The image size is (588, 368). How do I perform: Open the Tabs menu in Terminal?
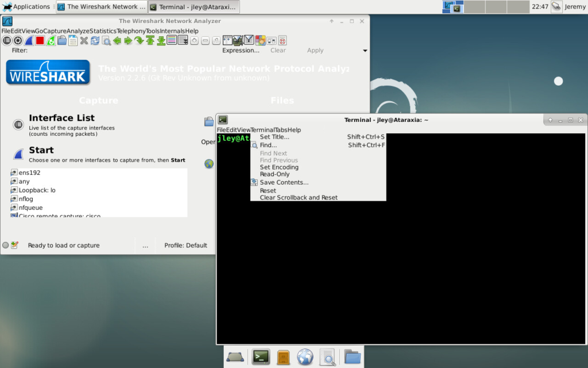281,130
